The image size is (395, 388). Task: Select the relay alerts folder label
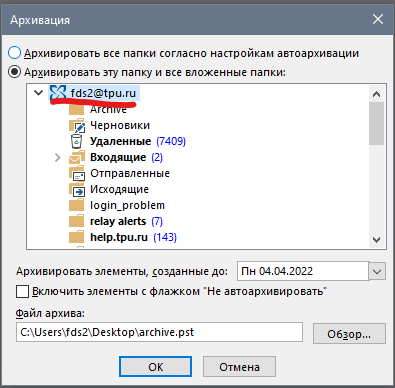point(118,221)
